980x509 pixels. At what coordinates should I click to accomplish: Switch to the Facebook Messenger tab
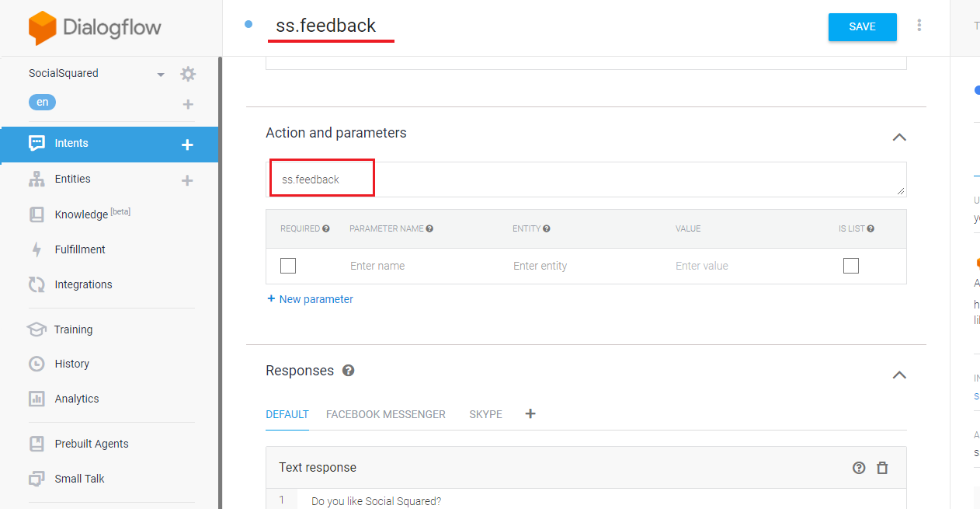click(x=386, y=414)
